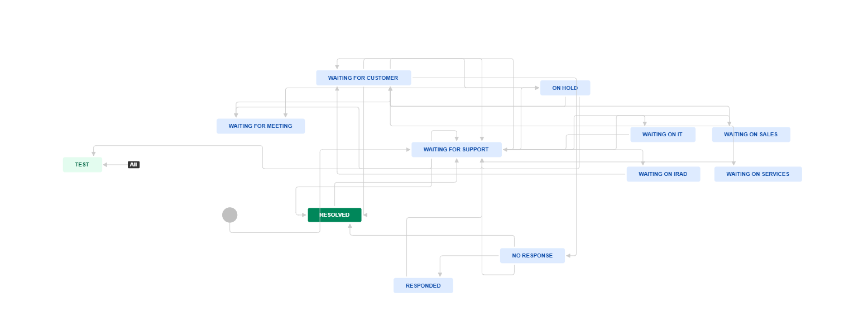Select the TEST status node
This screenshot has height=320, width=868.
pos(82,165)
